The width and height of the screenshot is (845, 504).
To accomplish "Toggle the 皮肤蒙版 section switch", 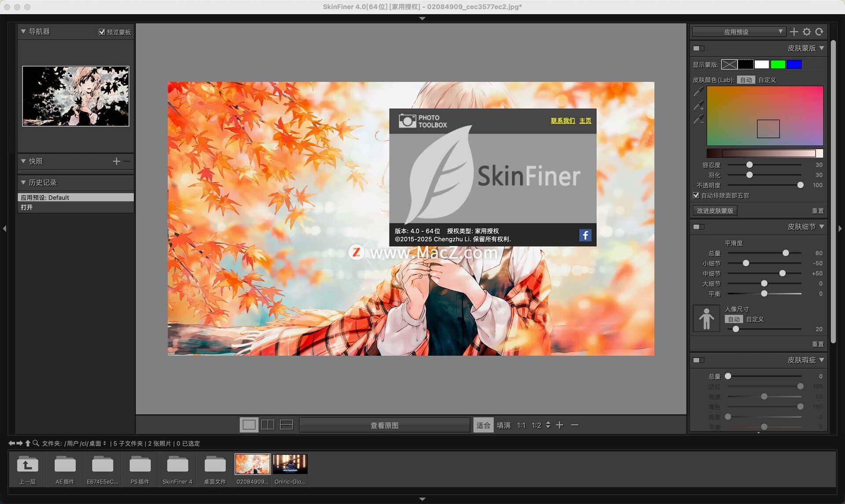I will tap(698, 48).
